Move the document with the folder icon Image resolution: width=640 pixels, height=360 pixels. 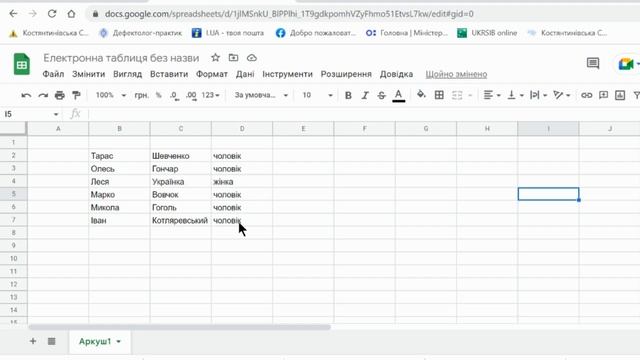point(233,58)
